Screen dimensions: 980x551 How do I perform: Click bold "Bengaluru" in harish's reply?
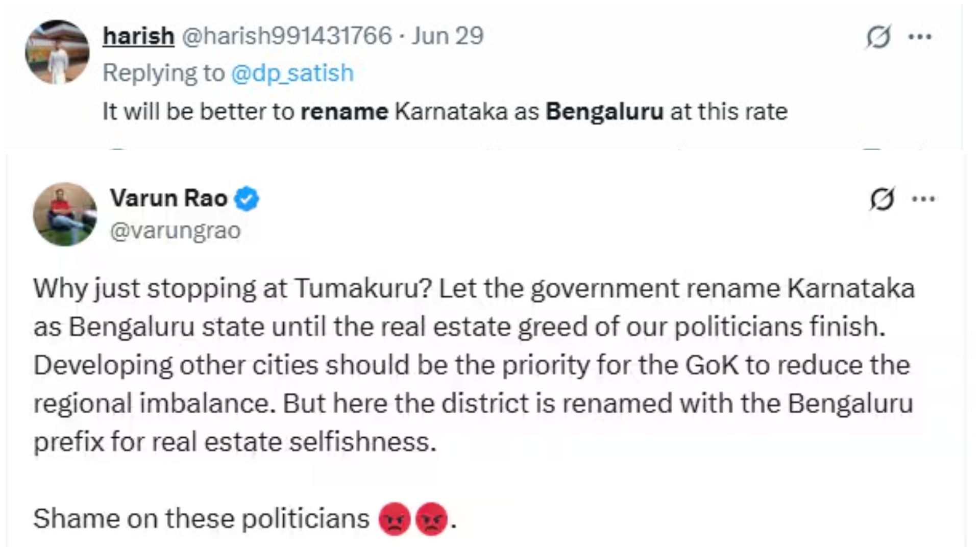tap(604, 111)
